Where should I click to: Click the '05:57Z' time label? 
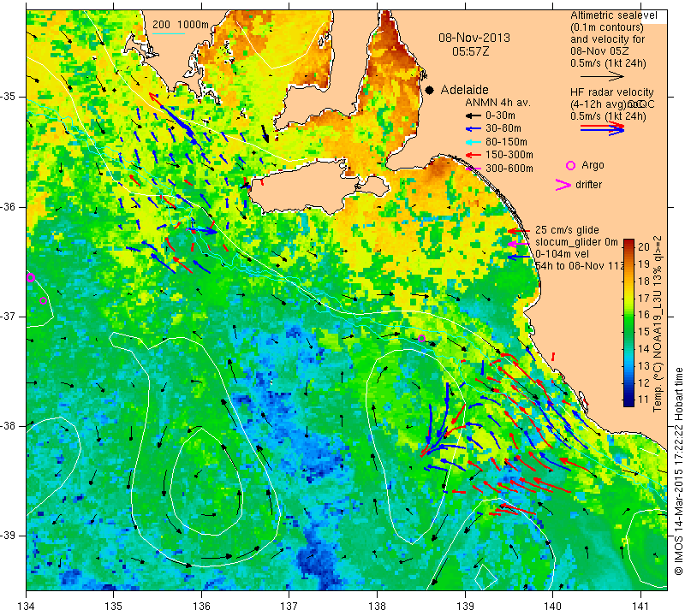point(470,51)
